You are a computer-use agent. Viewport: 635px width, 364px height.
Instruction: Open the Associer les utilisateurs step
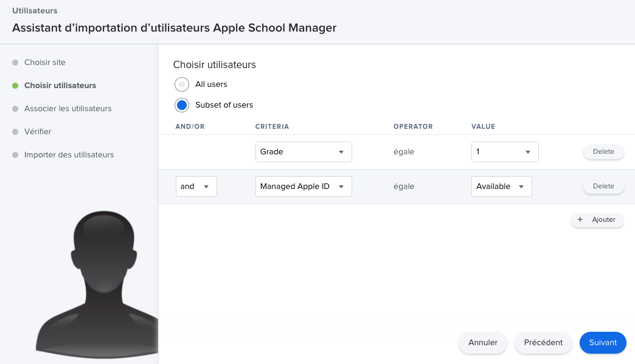pyautogui.click(x=68, y=108)
